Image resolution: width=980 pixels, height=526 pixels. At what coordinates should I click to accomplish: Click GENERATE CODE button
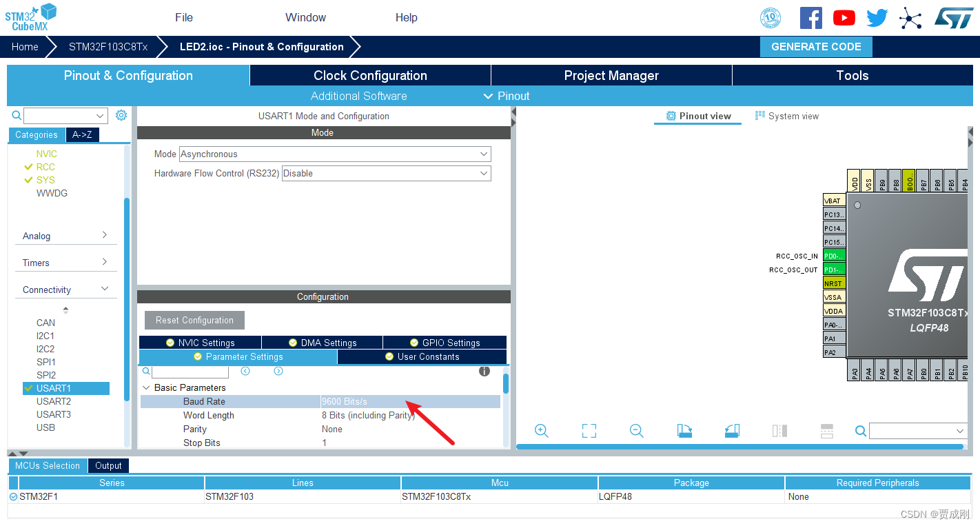coord(816,47)
